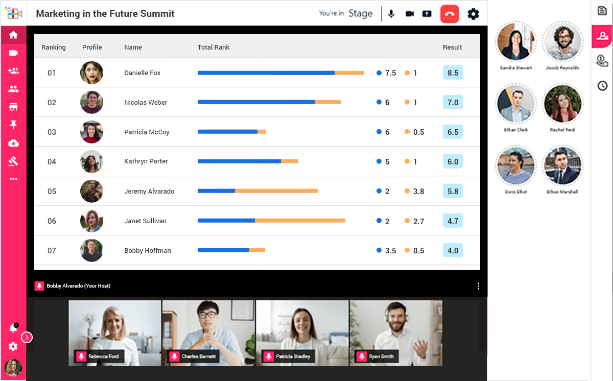Open cloud upload icon in sidebar
The width and height of the screenshot is (613, 381).
13,143
